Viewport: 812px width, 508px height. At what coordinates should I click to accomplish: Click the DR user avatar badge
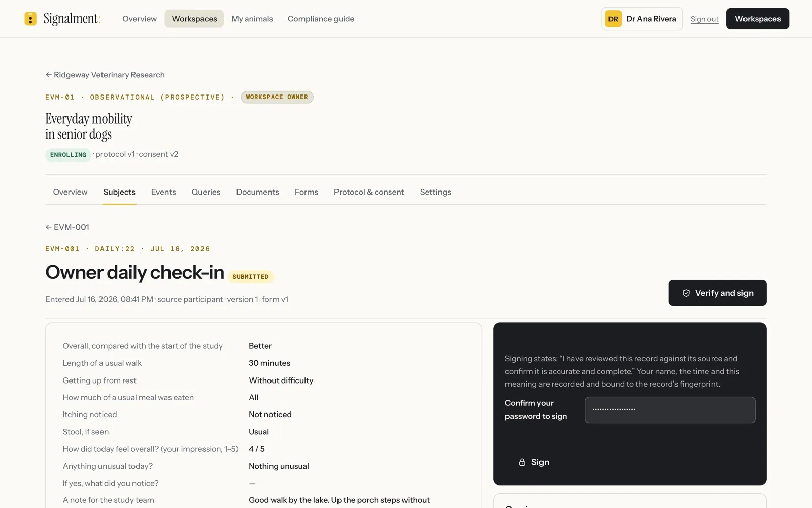click(613, 19)
